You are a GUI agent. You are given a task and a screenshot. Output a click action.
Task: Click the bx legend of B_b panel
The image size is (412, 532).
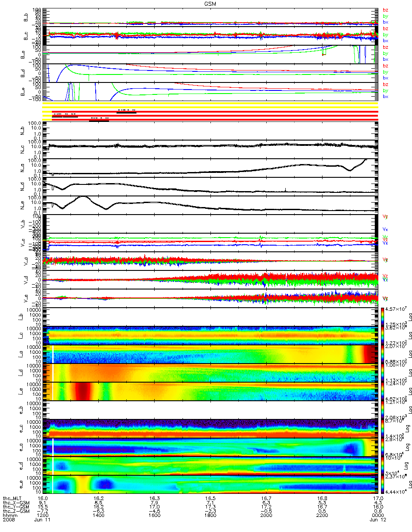(x=385, y=22)
